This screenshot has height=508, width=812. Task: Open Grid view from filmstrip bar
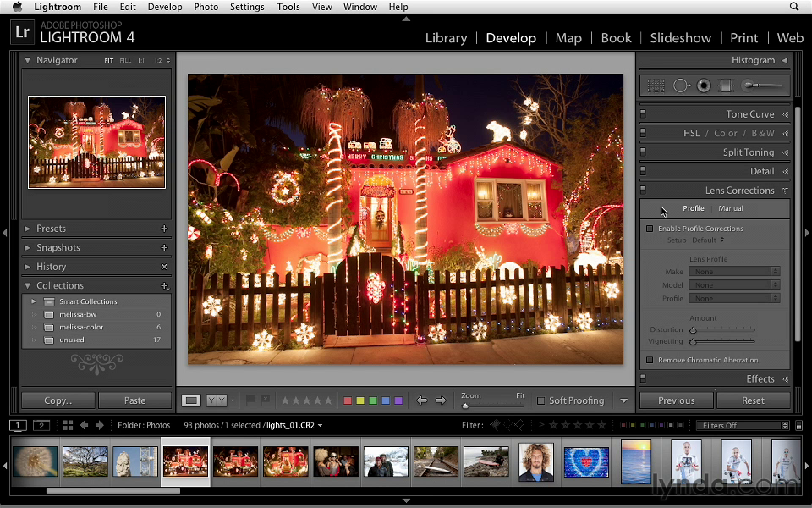coord(68,426)
